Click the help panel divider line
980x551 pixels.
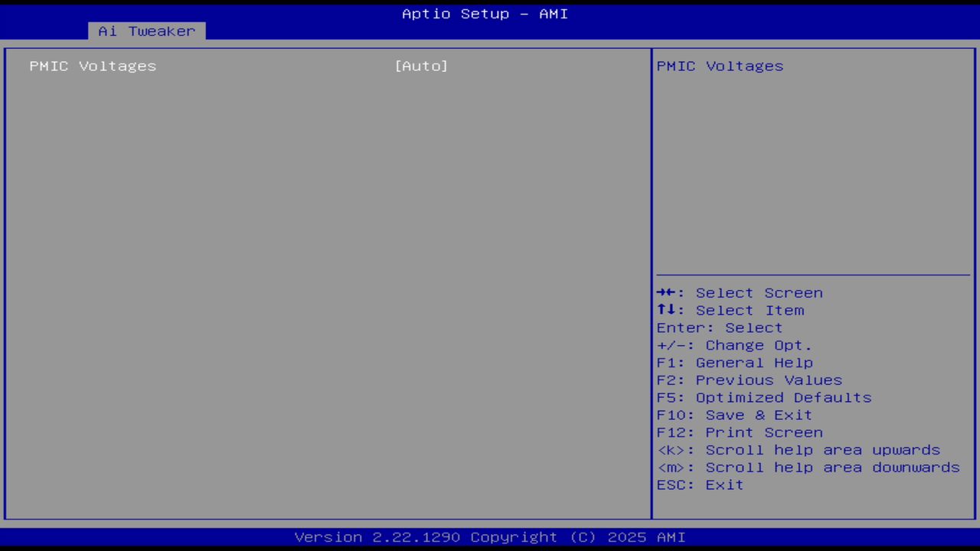click(813, 274)
